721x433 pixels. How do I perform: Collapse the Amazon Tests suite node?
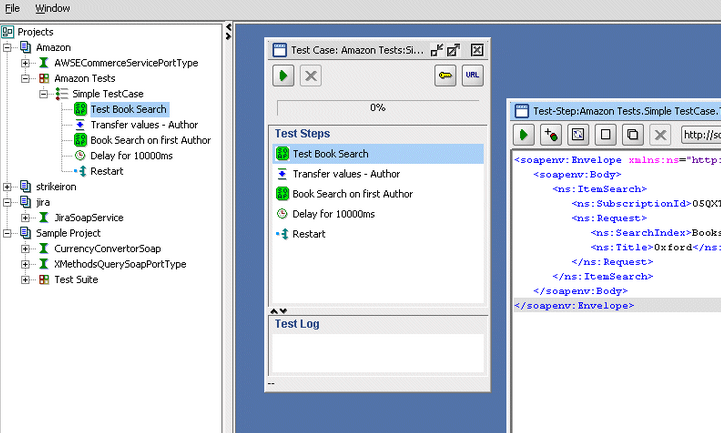pyautogui.click(x=25, y=79)
